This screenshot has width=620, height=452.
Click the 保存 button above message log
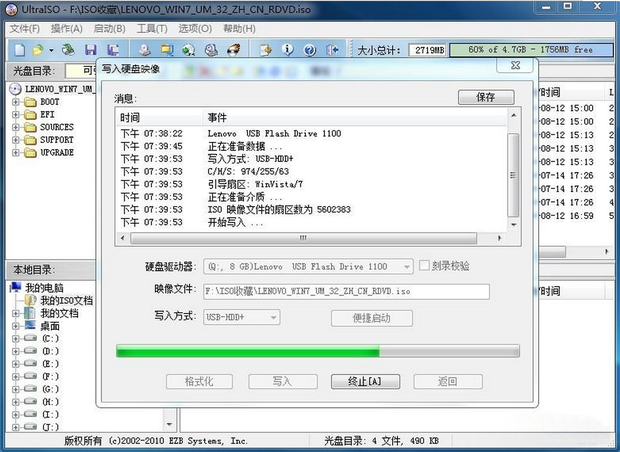click(486, 97)
